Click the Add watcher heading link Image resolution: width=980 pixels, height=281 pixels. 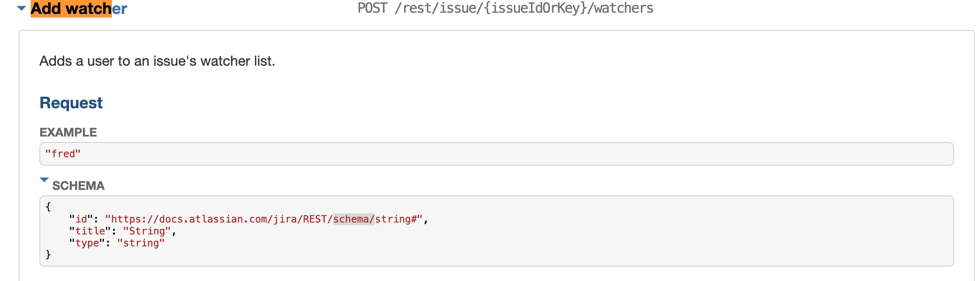[x=79, y=8]
